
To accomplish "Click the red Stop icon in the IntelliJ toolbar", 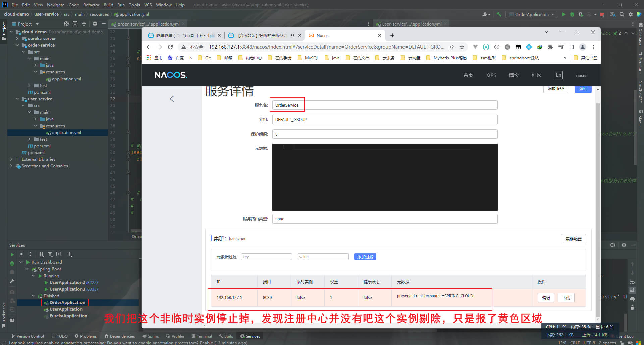I will [x=602, y=14].
